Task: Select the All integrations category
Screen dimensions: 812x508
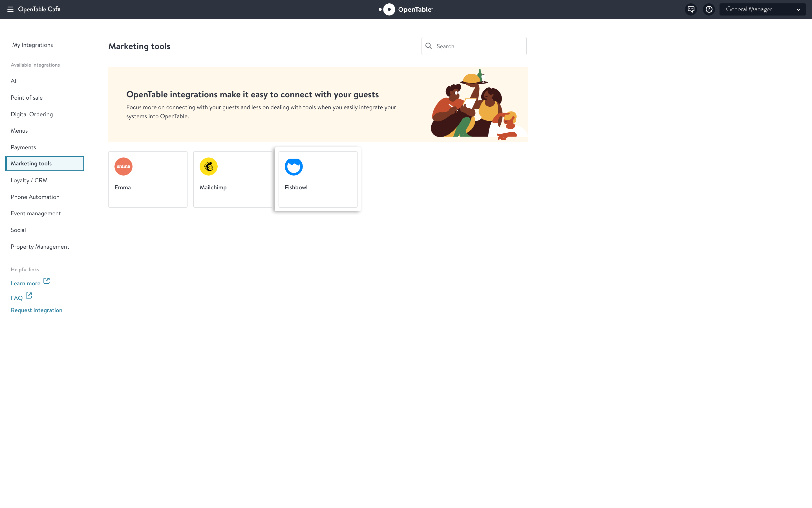Action: pos(14,81)
